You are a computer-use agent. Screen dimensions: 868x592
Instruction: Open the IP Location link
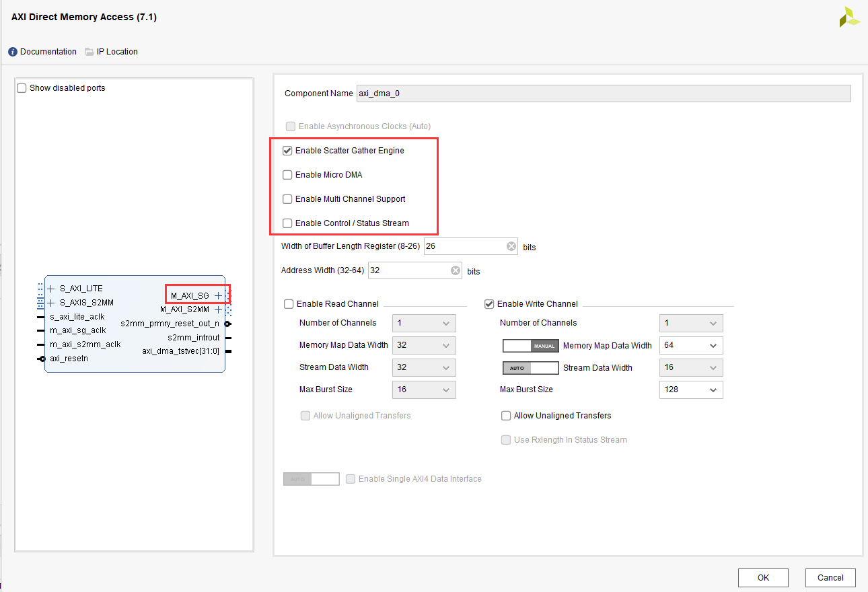point(117,52)
